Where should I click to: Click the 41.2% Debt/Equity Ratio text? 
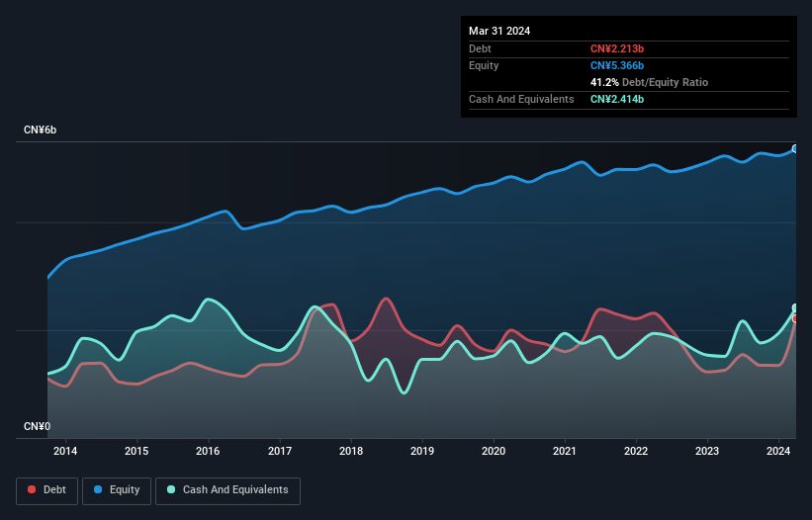click(x=649, y=82)
